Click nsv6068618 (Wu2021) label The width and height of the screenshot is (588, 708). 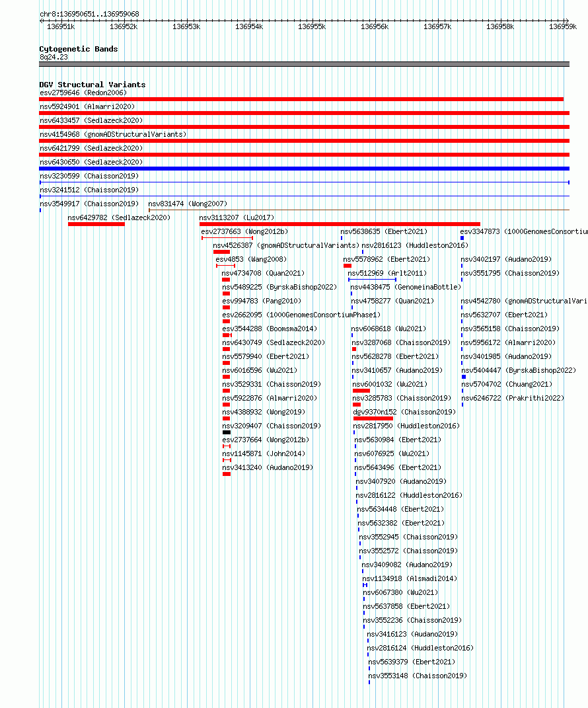[x=388, y=329]
